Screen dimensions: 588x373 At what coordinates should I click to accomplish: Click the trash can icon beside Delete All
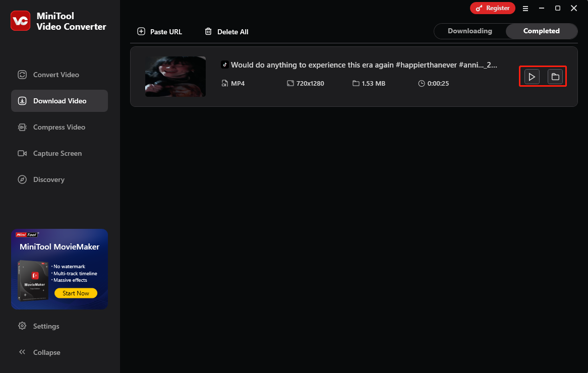pos(208,31)
